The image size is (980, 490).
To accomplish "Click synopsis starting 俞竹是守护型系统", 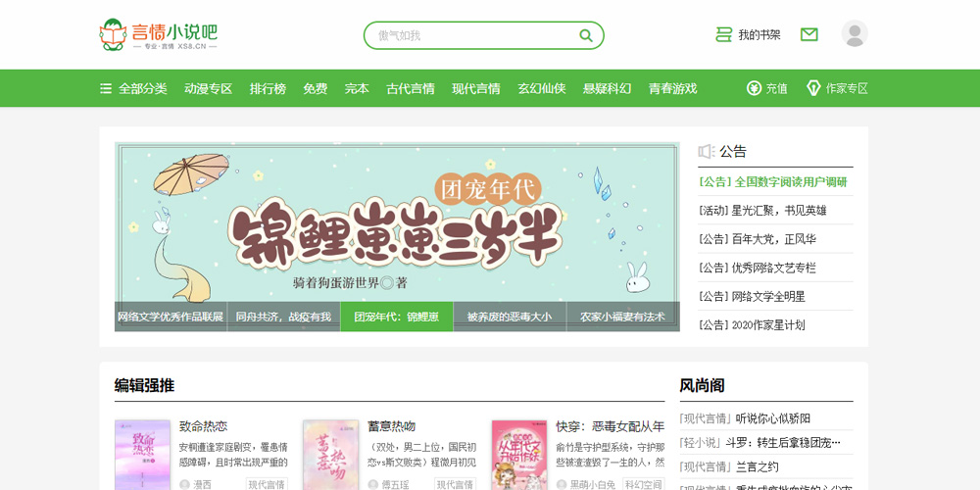I will pyautogui.click(x=610, y=455).
